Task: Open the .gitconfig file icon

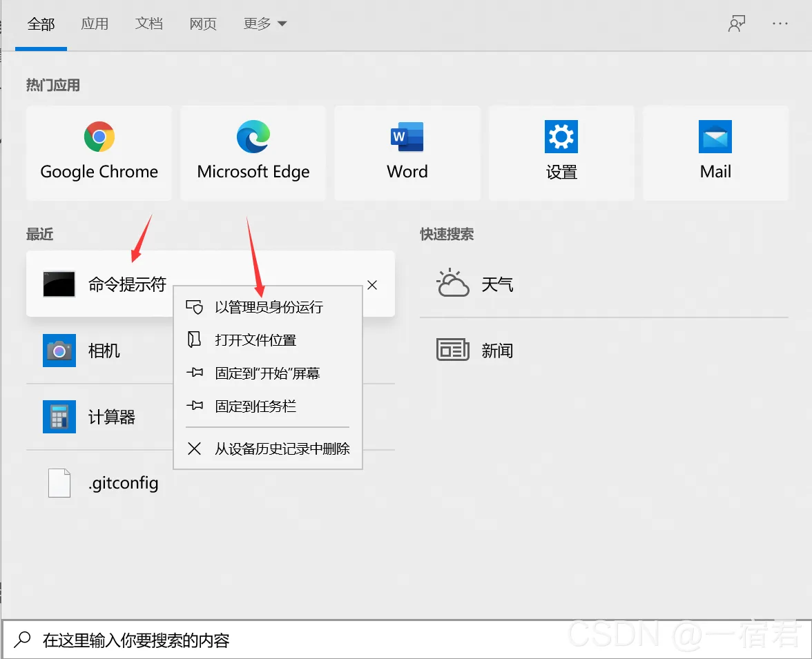Action: coord(59,483)
